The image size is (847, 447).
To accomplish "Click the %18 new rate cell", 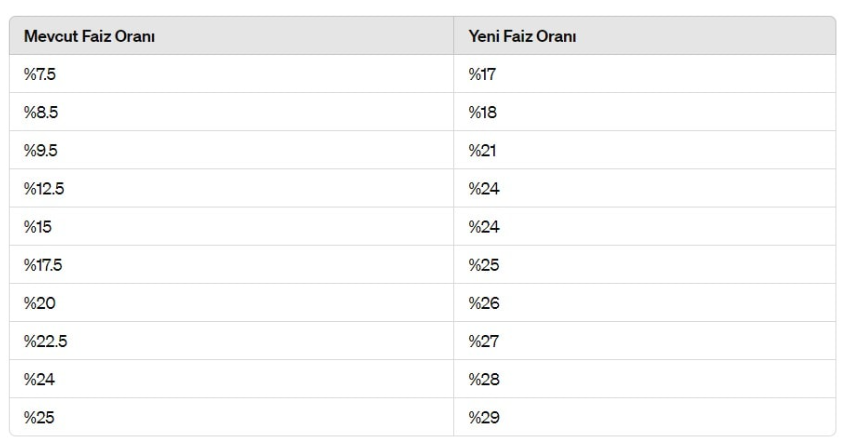I will tap(482, 112).
